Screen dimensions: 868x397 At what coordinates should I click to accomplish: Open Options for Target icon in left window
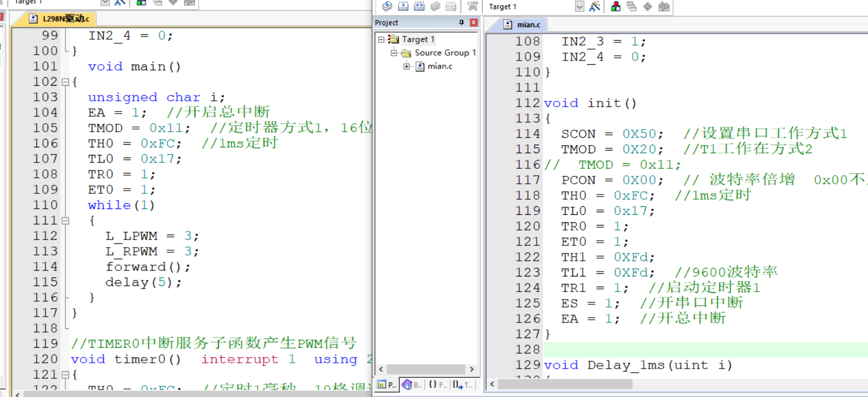pyautogui.click(x=120, y=3)
